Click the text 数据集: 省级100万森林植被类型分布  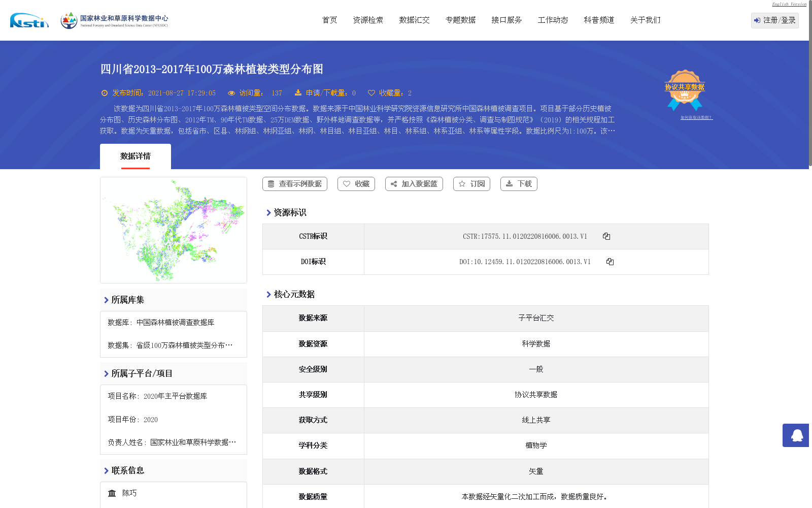point(170,345)
